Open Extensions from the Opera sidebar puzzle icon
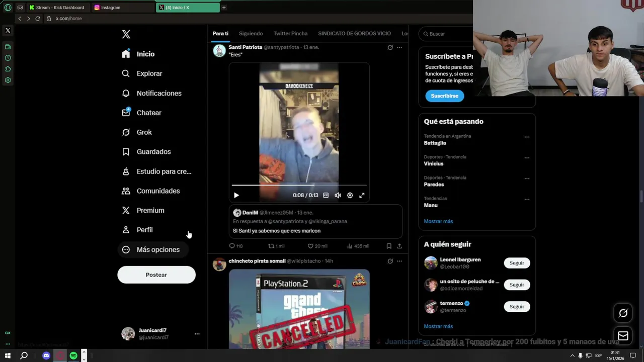The height and width of the screenshot is (362, 644). [8, 69]
